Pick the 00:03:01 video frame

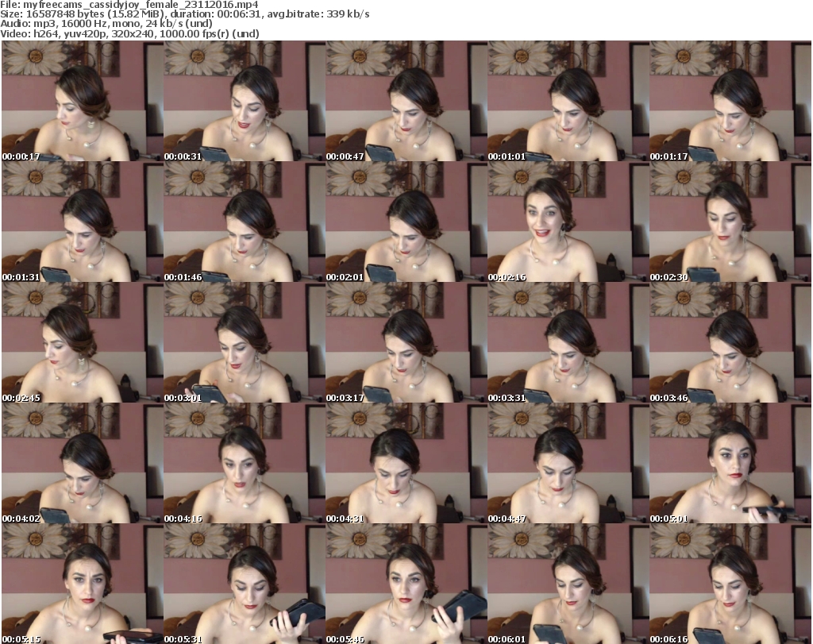(x=245, y=342)
